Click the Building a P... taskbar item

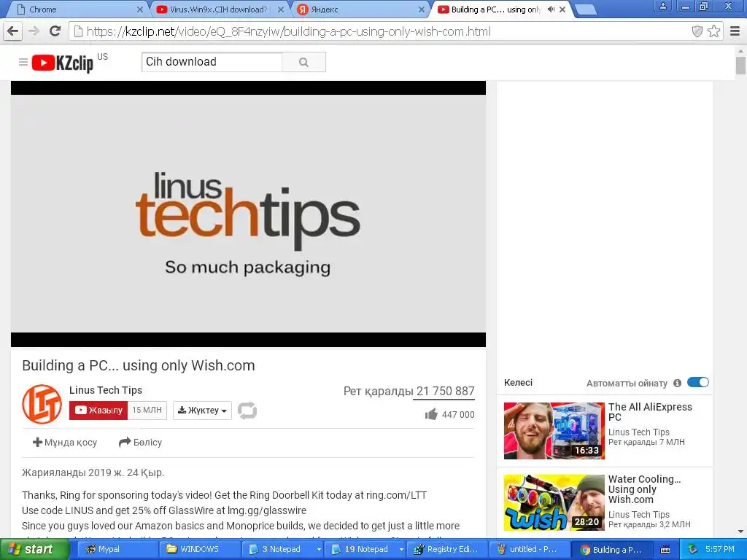612,549
